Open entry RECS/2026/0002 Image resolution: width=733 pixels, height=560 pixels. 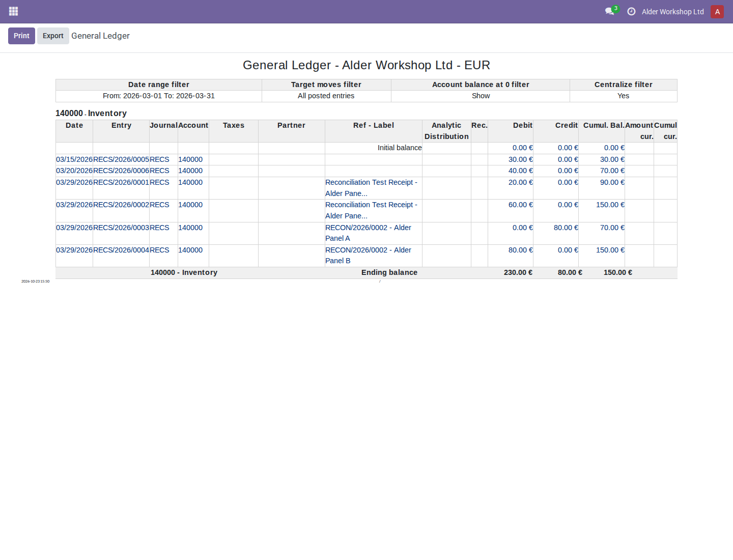tap(121, 205)
